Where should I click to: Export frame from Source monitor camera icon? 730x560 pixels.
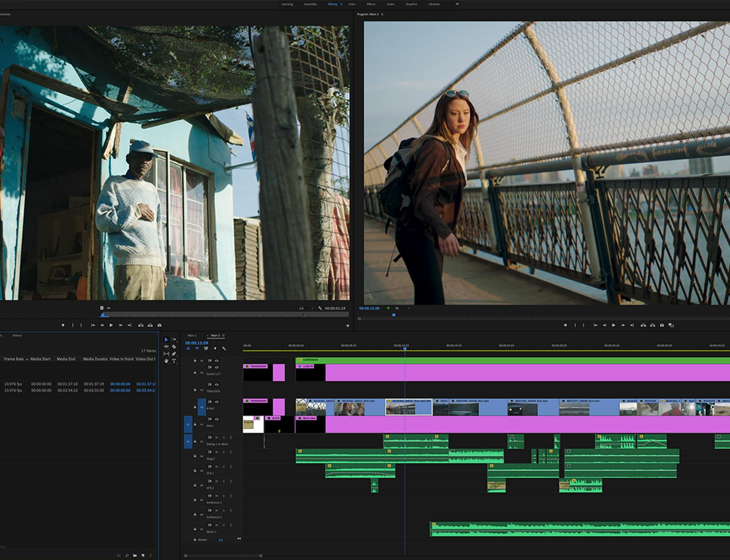[159, 325]
